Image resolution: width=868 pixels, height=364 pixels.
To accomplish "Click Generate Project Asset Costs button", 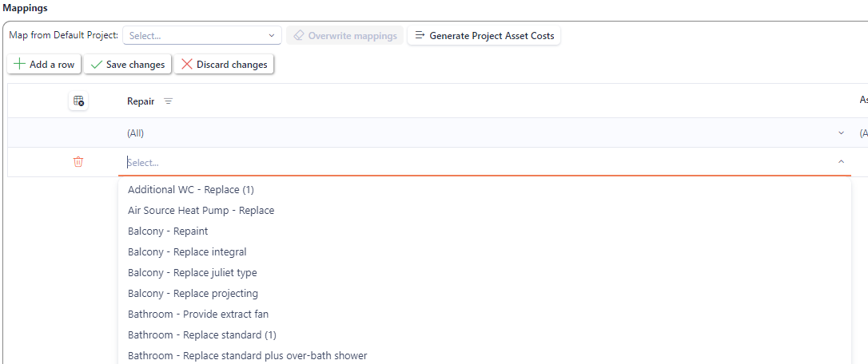I will tap(484, 36).
